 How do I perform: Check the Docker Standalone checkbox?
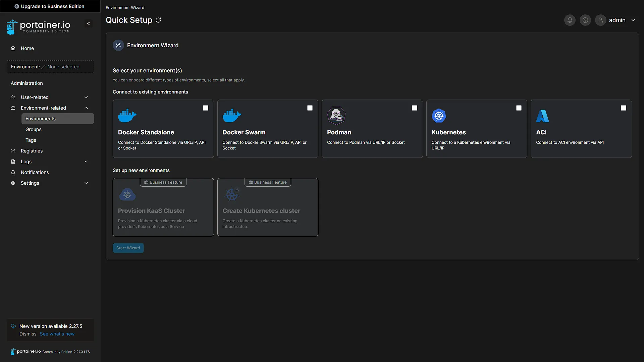pyautogui.click(x=206, y=108)
